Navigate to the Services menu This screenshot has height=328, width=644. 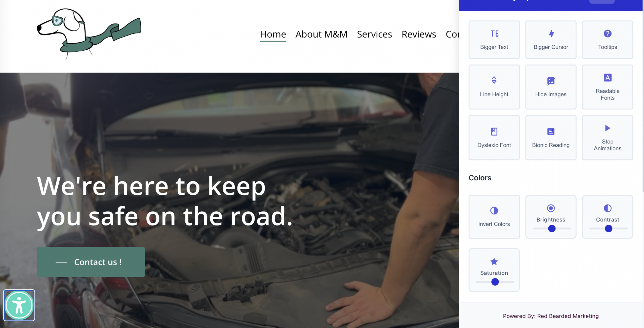point(374,34)
